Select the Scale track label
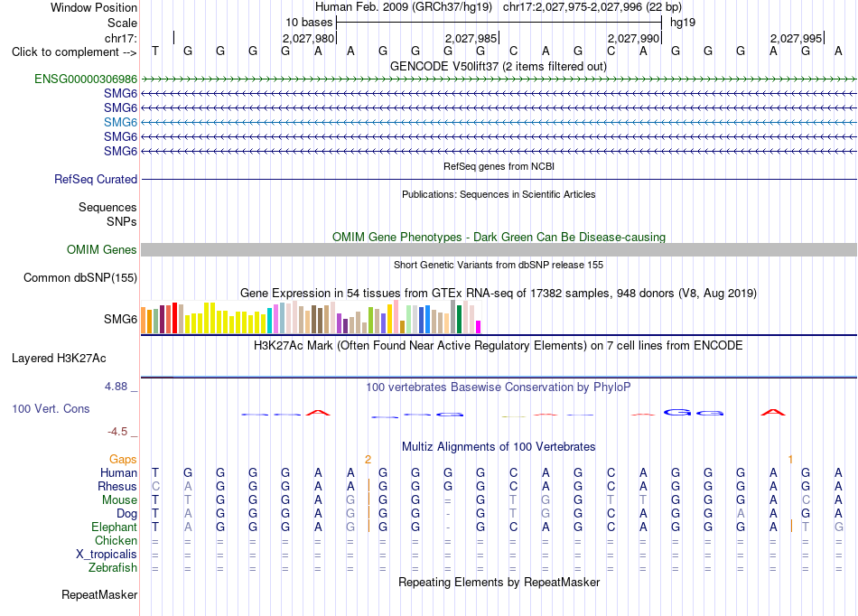This screenshot has height=616, width=858. tap(122, 23)
